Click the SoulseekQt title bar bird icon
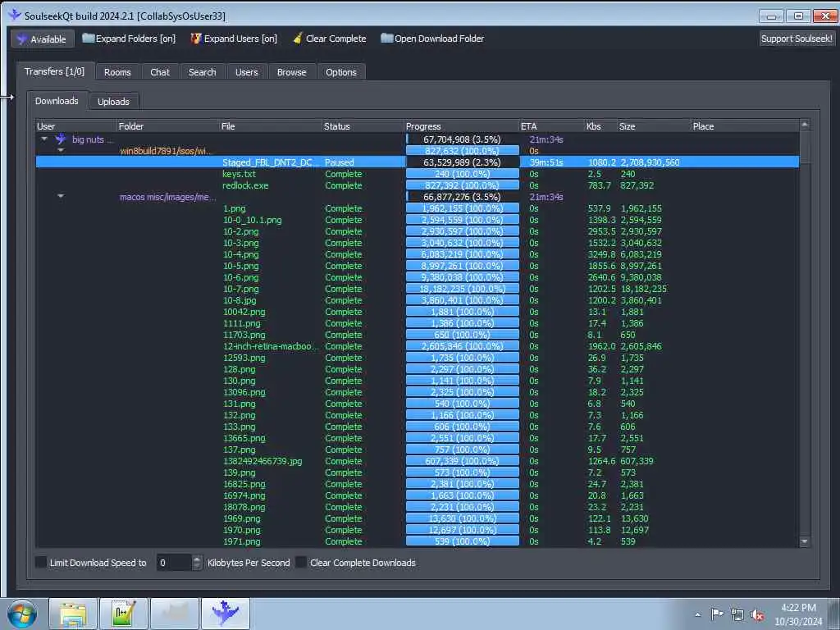840x630 pixels. 15,15
